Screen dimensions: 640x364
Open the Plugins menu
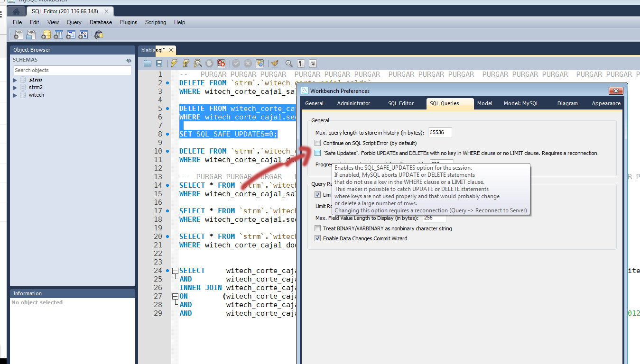(129, 22)
